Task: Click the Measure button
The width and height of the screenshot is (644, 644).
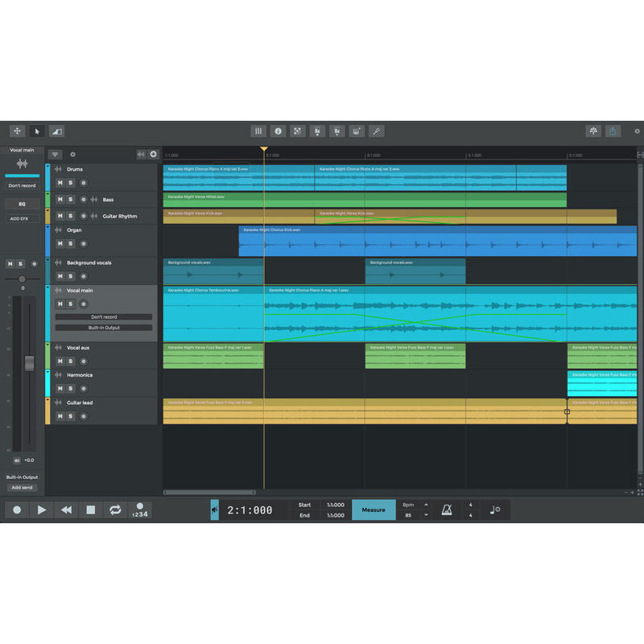Action: tap(374, 510)
